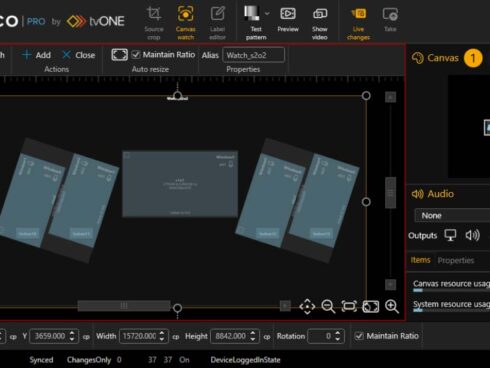Viewport: 490px width, 368px height.
Task: Click the horizontal scrollbar thumb
Action: click(x=124, y=305)
